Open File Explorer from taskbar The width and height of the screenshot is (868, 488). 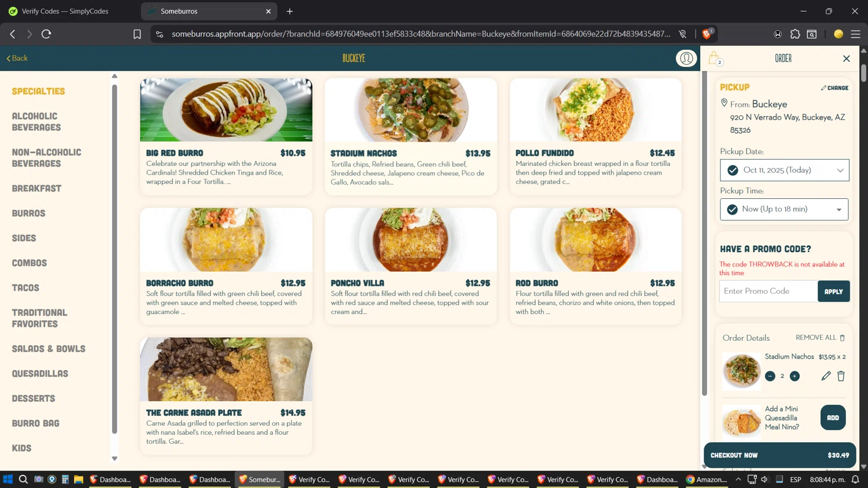(79, 479)
